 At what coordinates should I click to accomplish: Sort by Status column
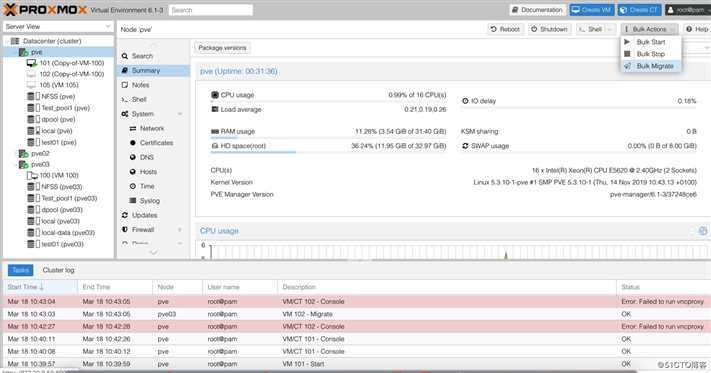coord(663,287)
